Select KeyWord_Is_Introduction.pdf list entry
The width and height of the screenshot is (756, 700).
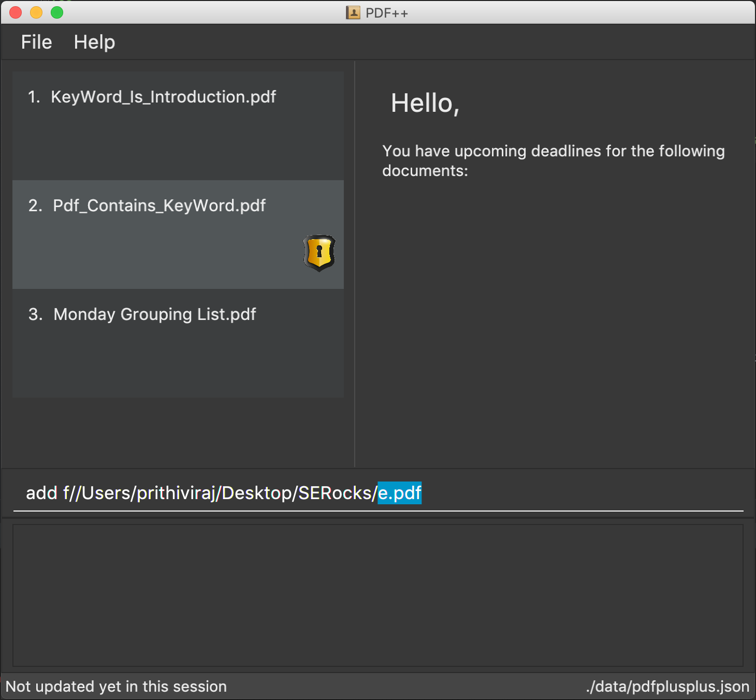(x=178, y=126)
